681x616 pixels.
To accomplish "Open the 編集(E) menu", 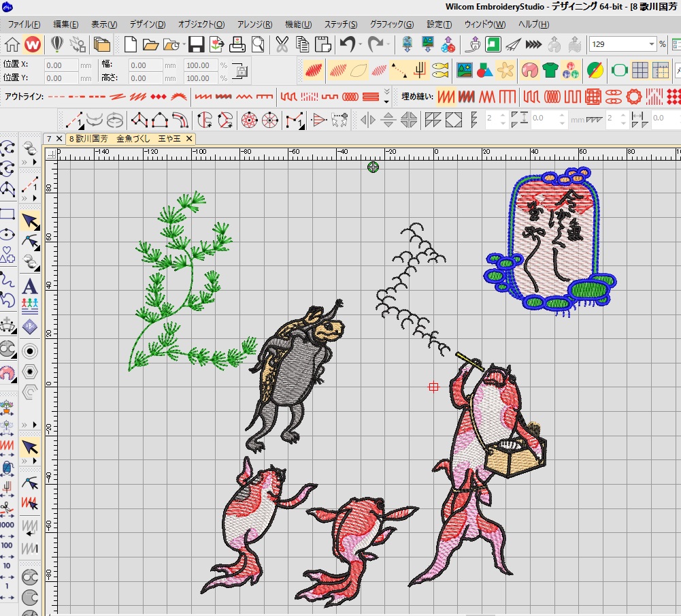I will (x=65, y=25).
